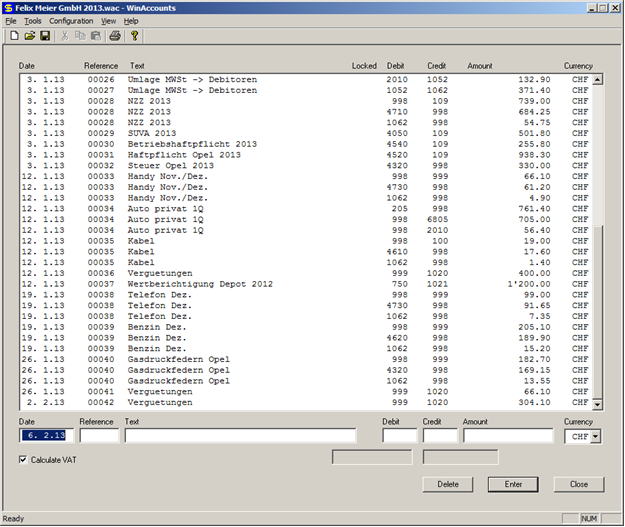The image size is (625, 527).
Task: Click the Date input field
Action: click(x=47, y=436)
